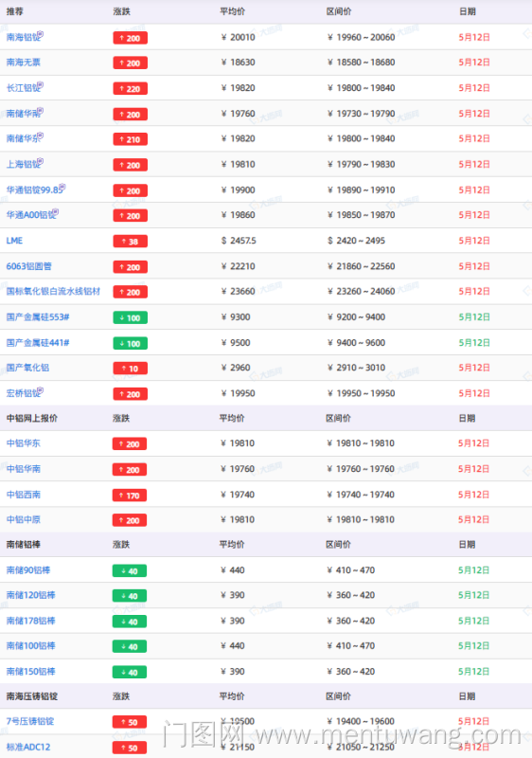Open the 国产氧化铝 link
Image resolution: width=532 pixels, height=758 pixels.
pos(27,368)
